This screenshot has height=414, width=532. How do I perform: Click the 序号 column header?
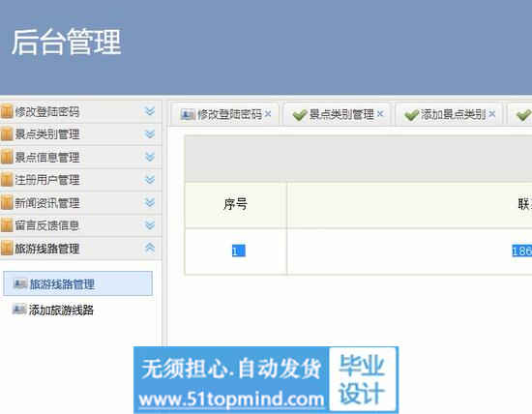coord(235,204)
